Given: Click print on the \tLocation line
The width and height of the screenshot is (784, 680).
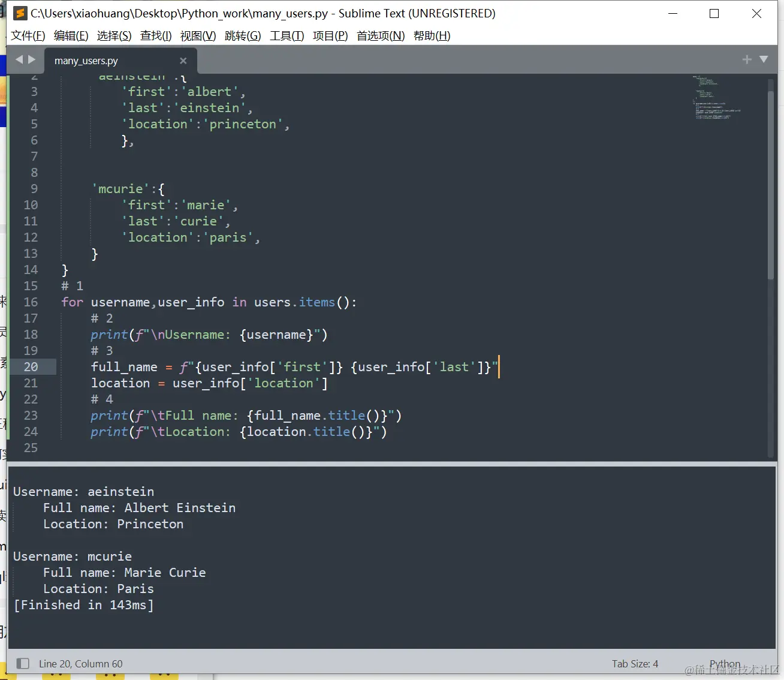Looking at the screenshot, I should 109,432.
